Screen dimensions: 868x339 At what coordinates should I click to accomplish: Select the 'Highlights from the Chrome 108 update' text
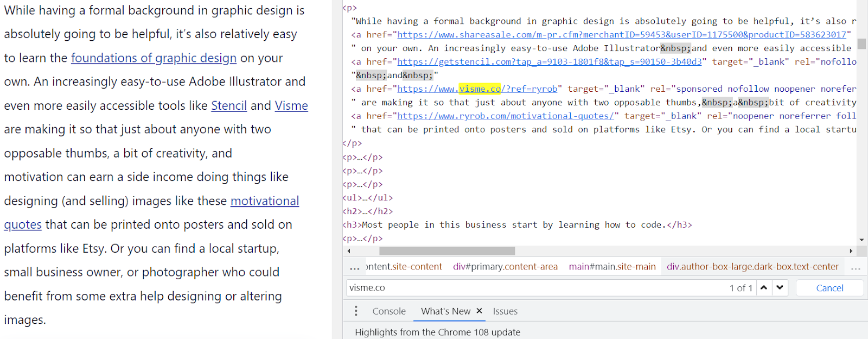pos(437,332)
